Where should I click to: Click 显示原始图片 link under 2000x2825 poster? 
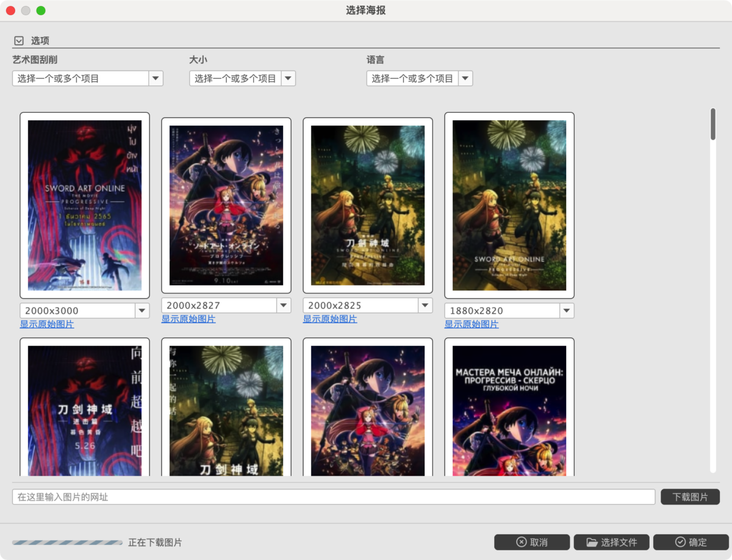(x=330, y=319)
